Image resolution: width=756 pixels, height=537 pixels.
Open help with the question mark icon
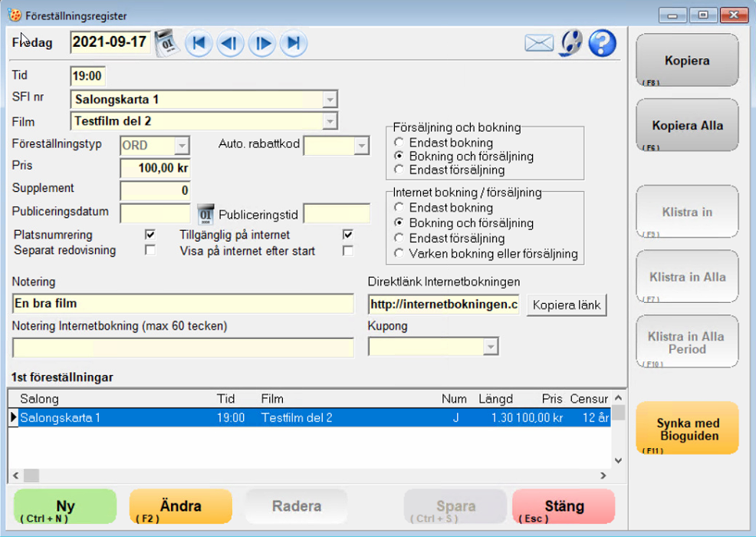pyautogui.click(x=603, y=43)
